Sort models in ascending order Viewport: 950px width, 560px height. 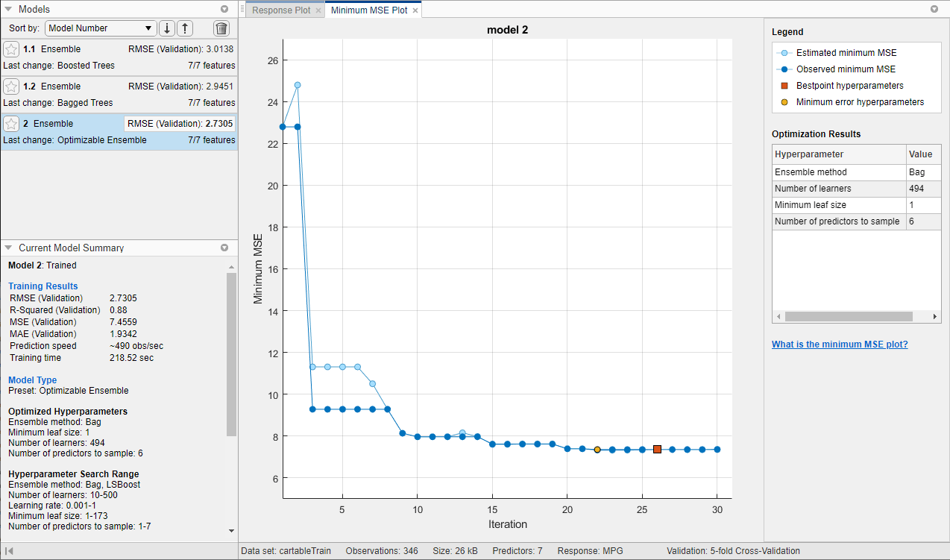[185, 28]
